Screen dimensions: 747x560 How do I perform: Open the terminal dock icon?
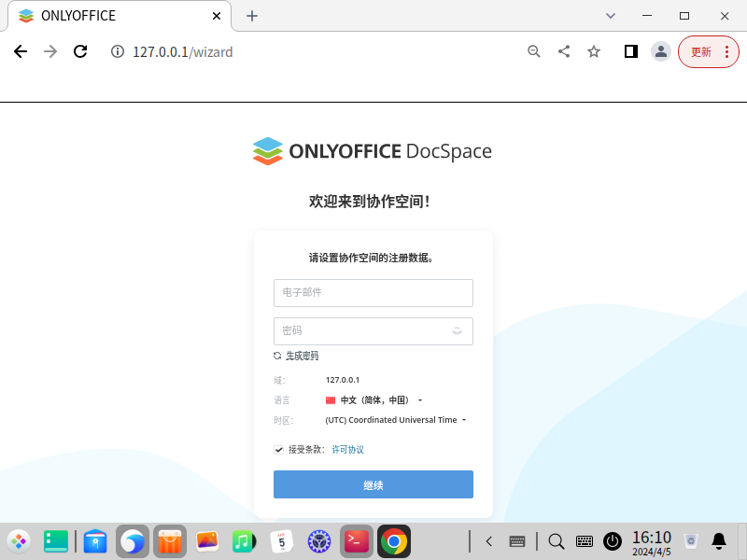357,541
